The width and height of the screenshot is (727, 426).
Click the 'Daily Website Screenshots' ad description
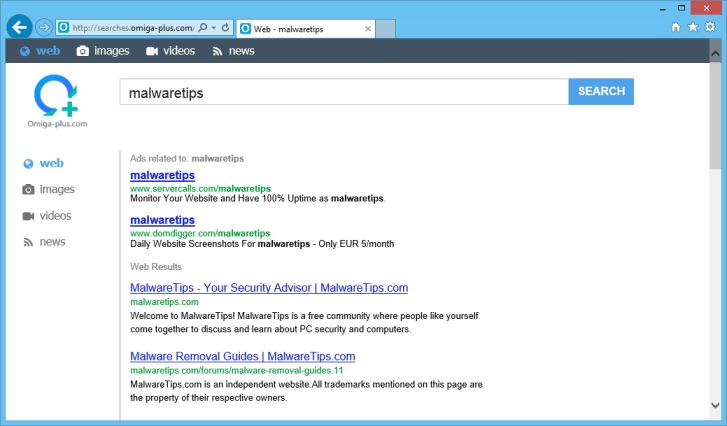262,244
